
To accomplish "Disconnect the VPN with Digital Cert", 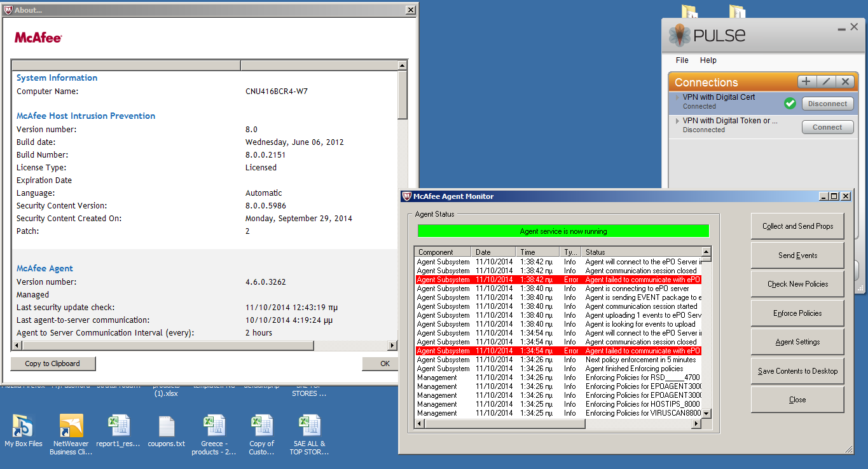I will [x=827, y=104].
